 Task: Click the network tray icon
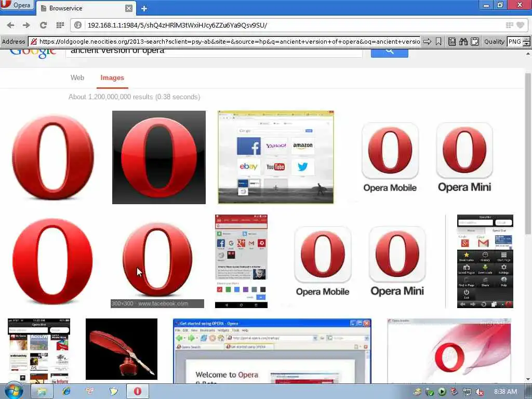point(467,392)
